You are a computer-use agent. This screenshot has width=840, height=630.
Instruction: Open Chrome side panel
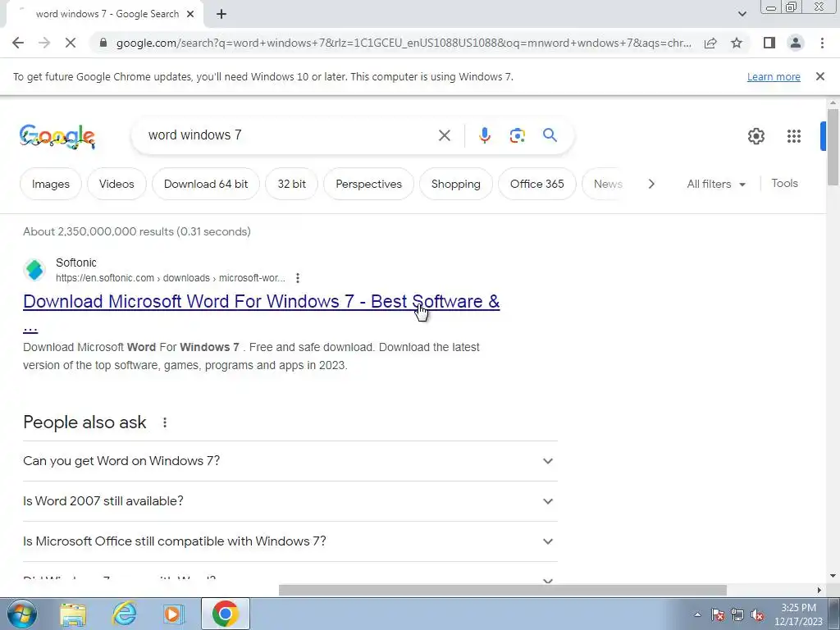(769, 43)
